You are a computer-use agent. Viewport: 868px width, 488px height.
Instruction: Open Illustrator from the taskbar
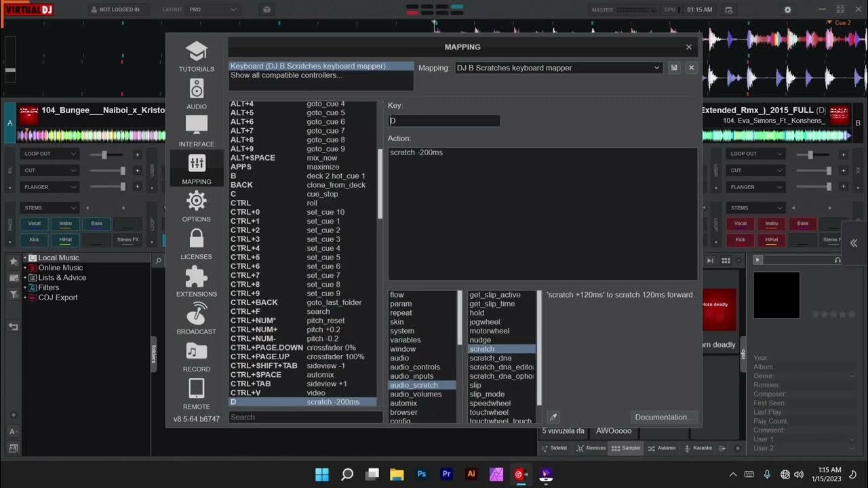471,474
